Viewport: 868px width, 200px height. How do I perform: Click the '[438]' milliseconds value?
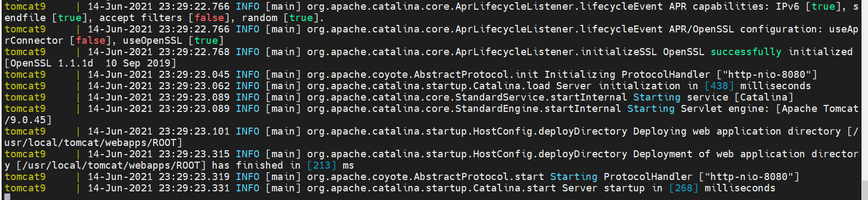coord(719,86)
